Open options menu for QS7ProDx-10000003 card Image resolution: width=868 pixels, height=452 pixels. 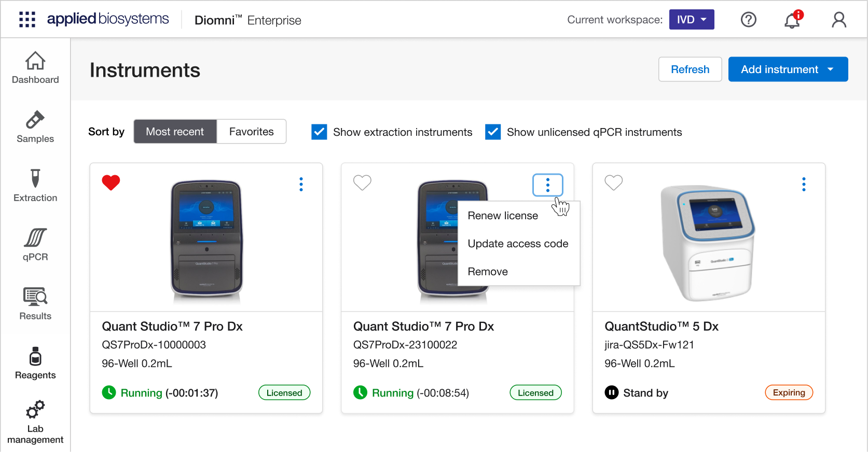tap(301, 185)
